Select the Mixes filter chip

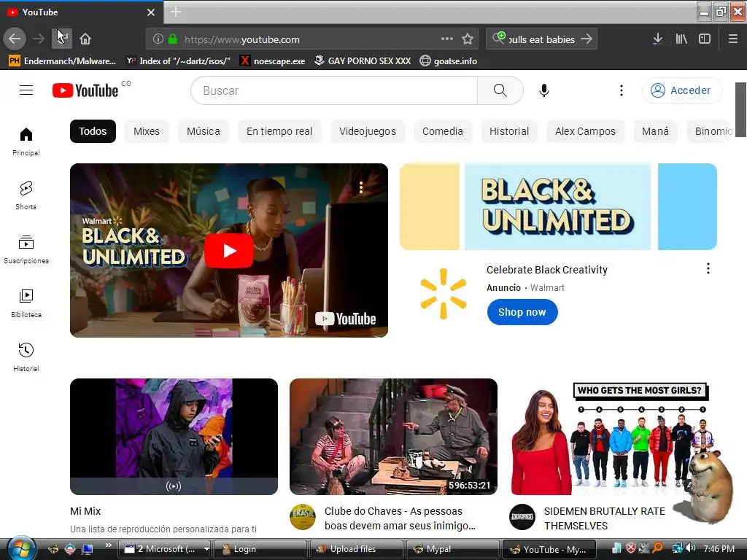point(147,131)
